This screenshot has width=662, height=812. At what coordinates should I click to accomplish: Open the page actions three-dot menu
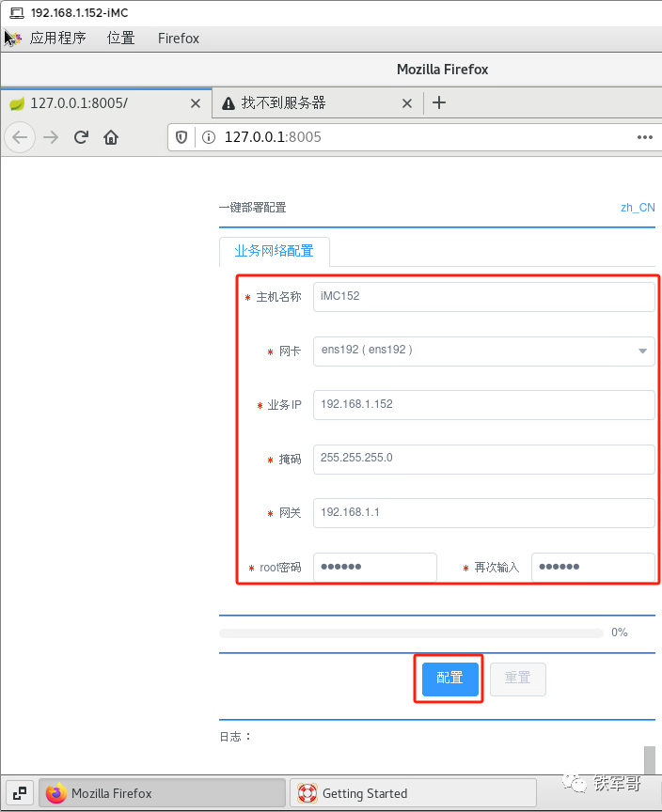(x=644, y=137)
